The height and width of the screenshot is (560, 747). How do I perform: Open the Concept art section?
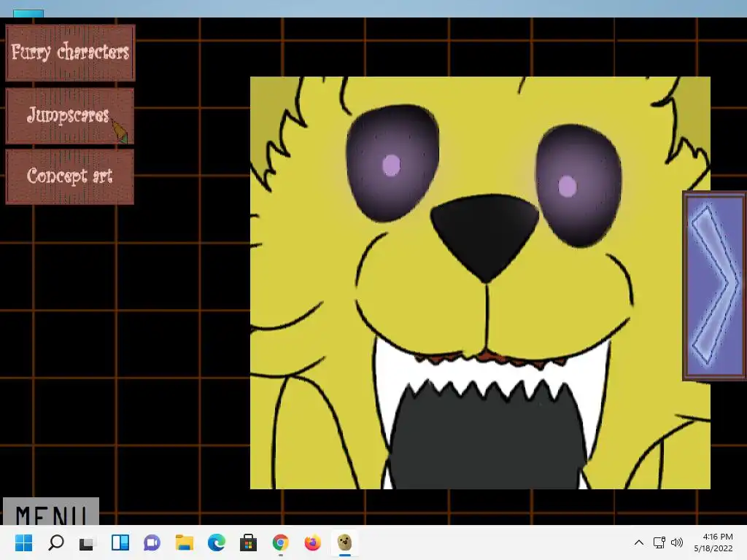click(x=69, y=176)
